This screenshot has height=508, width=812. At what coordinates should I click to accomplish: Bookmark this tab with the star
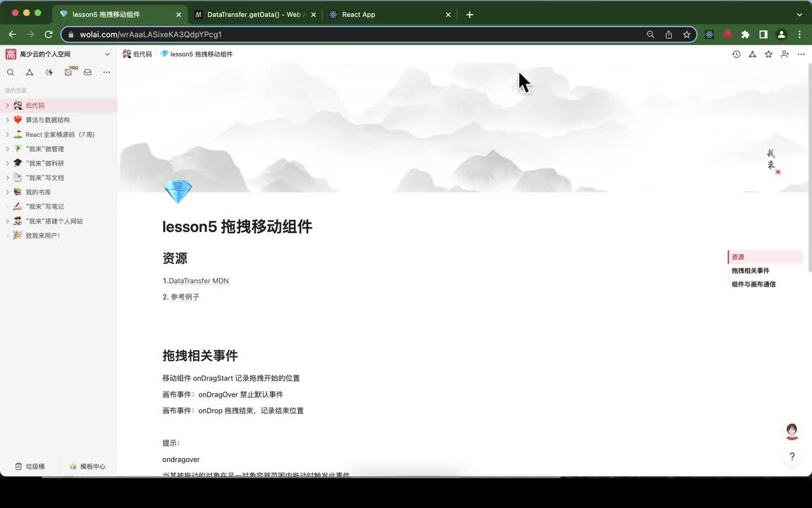[x=687, y=34]
